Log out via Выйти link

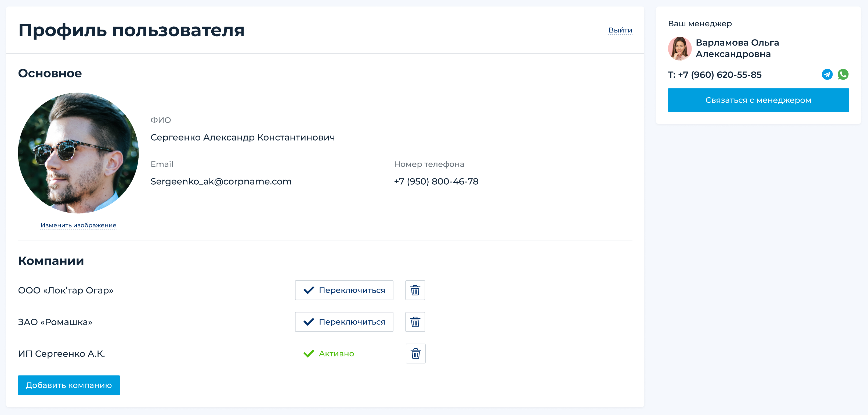[x=620, y=30]
